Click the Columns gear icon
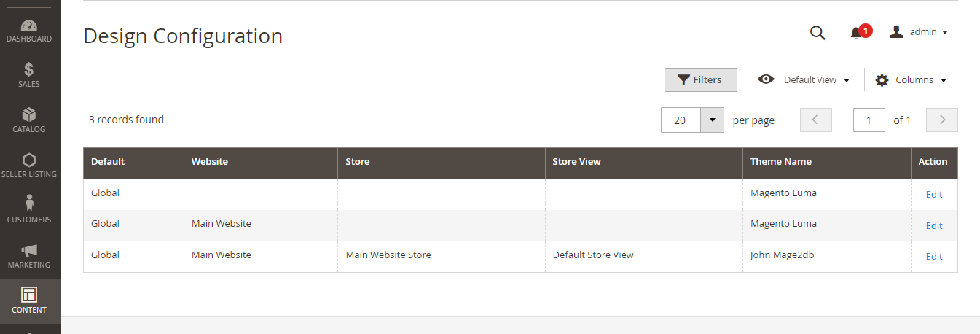Screen dimensions: 980x334 (x=882, y=80)
